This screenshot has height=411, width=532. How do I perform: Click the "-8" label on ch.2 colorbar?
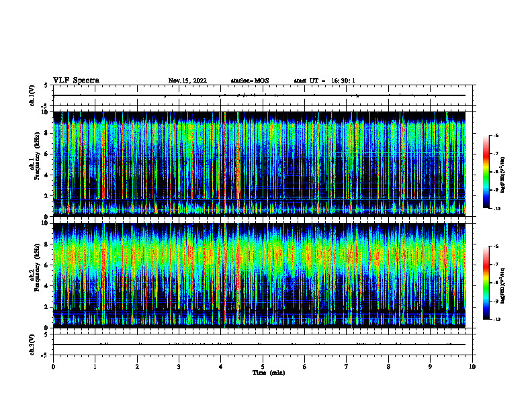[x=496, y=283]
